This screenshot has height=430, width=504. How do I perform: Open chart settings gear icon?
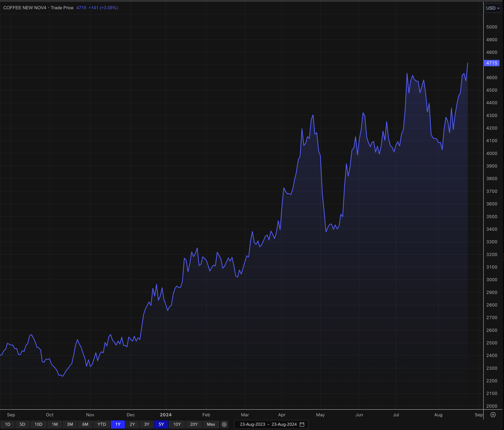pos(224,424)
